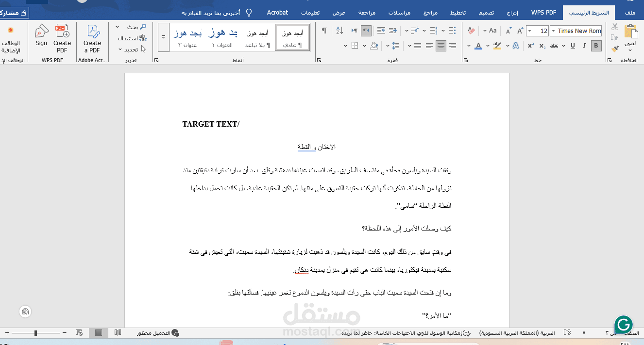Click Adobe Create a PDF icon

point(92,38)
